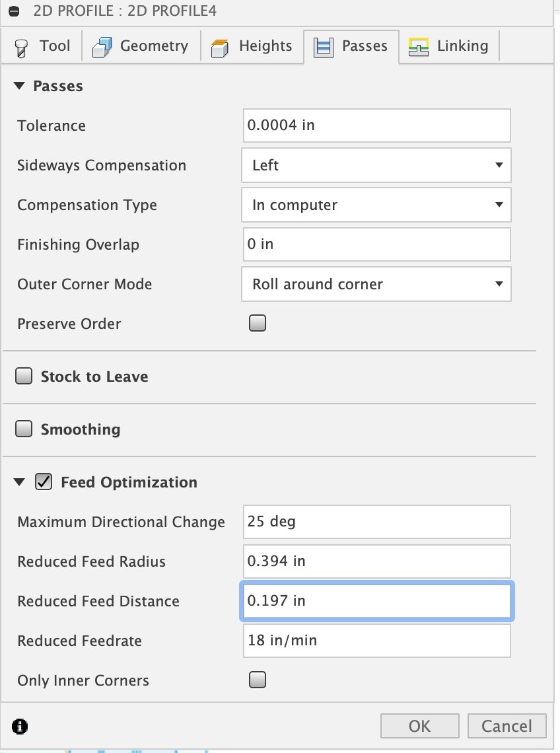Screen dimensions: 560x753
Task: Click the Maximum Directional Change label
Action: 121,522
